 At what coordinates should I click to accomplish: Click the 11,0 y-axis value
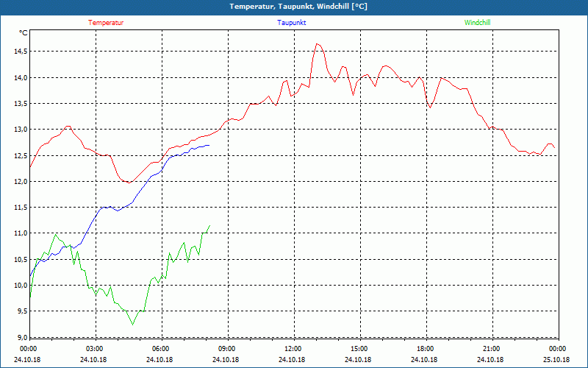click(x=21, y=233)
